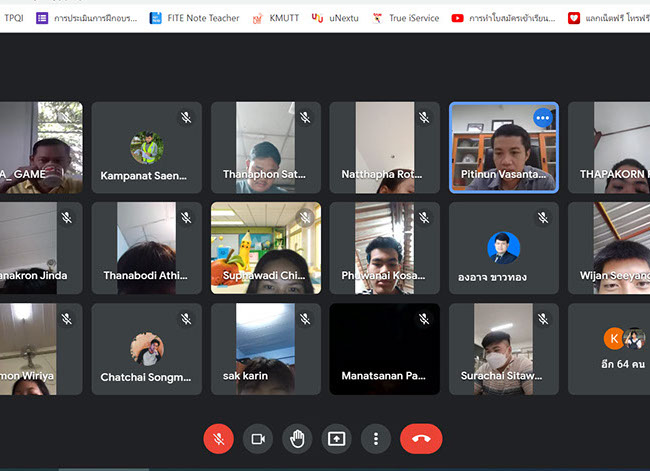The image size is (650, 471).
Task: Open the FITE Note Teacher bookmark
Action: click(x=194, y=18)
